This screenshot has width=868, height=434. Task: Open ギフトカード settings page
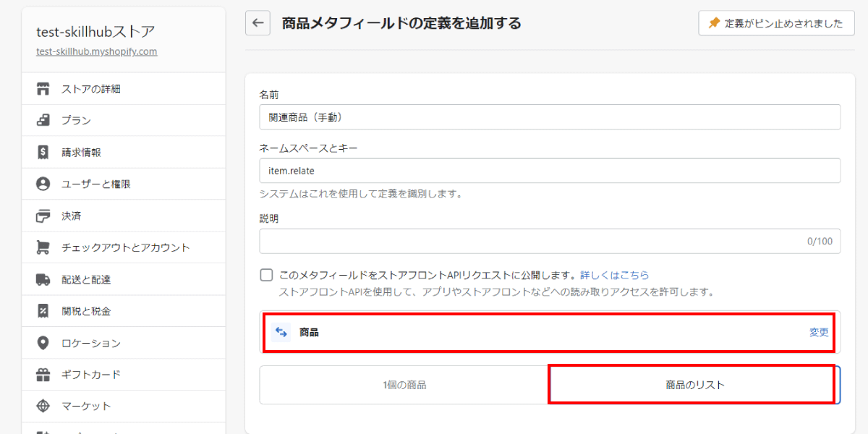[124, 375]
